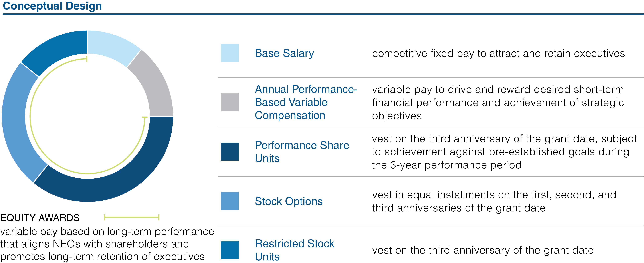The width and height of the screenshot is (644, 263).
Task: Select the "Performance Share Units" label text
Action: pos(301,152)
